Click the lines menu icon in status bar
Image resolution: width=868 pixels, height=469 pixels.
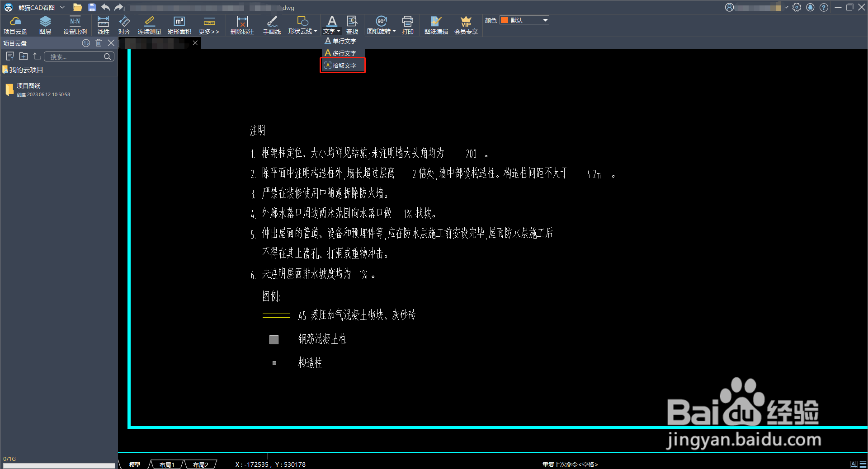[863, 464]
